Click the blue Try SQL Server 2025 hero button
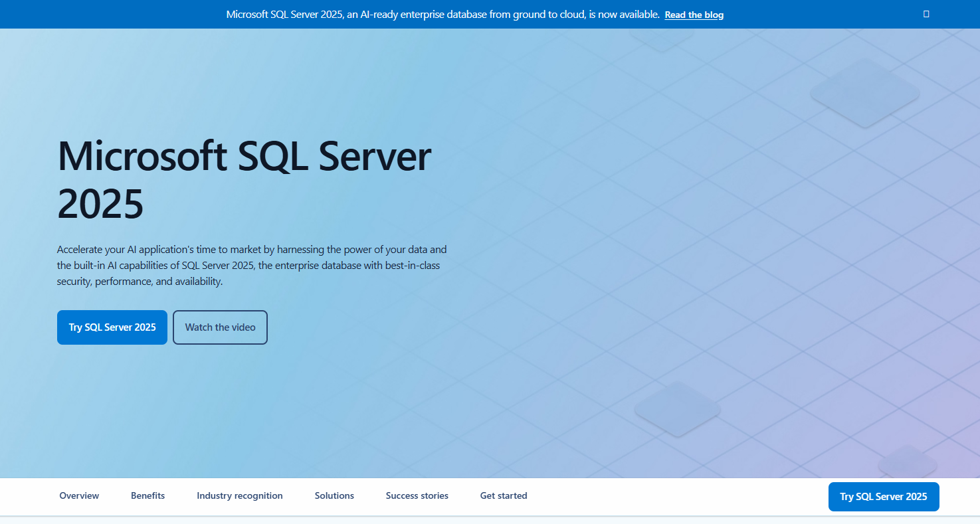The height and width of the screenshot is (524, 980). coord(112,327)
